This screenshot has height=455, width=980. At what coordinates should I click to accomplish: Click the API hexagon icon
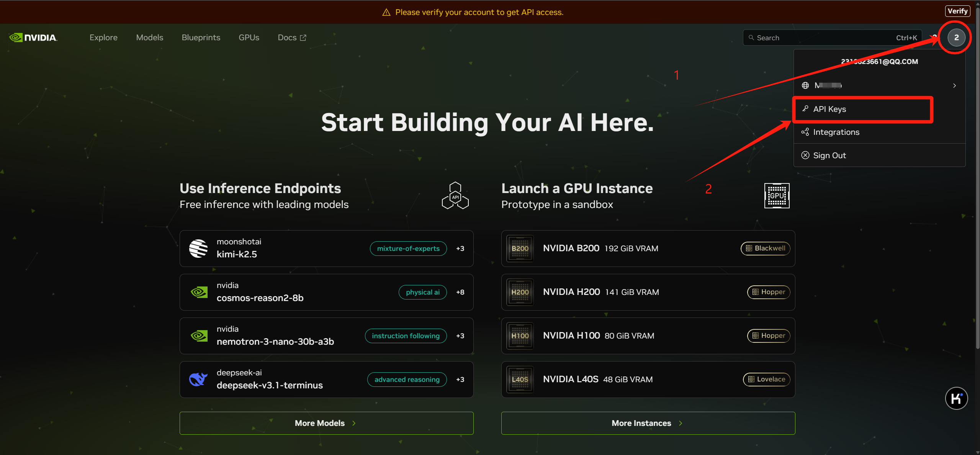(x=455, y=196)
